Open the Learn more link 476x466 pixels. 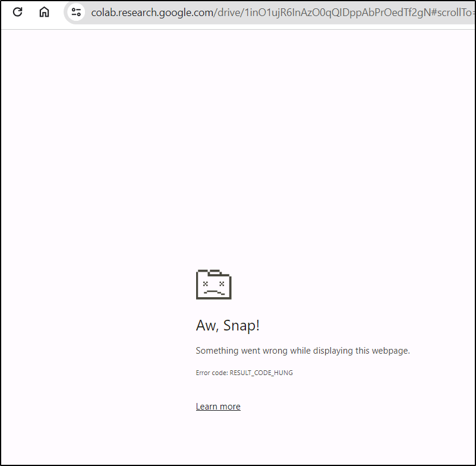pos(218,406)
